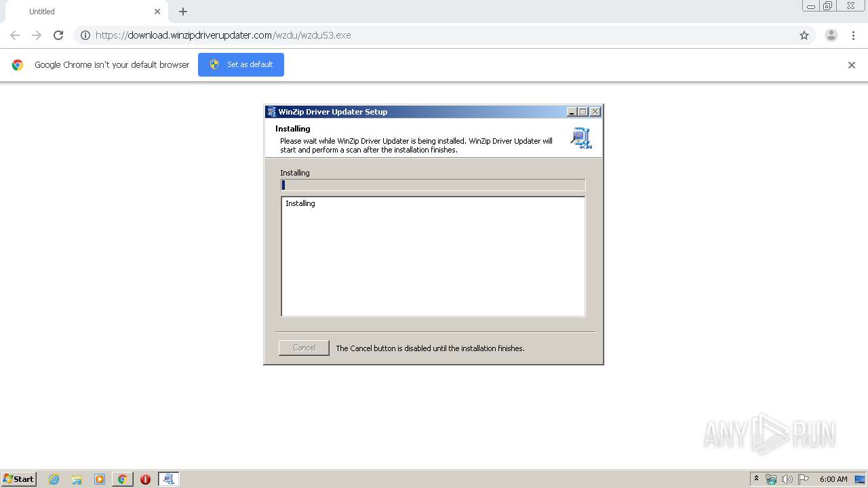868x488 pixels.
Task: Open the volume speaker tray icon
Action: click(x=787, y=479)
